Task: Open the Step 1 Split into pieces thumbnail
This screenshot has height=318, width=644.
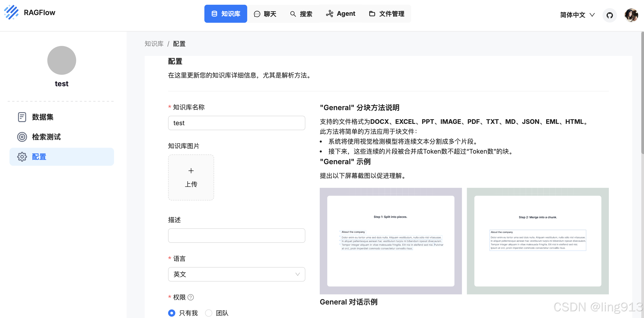Action: click(x=391, y=241)
